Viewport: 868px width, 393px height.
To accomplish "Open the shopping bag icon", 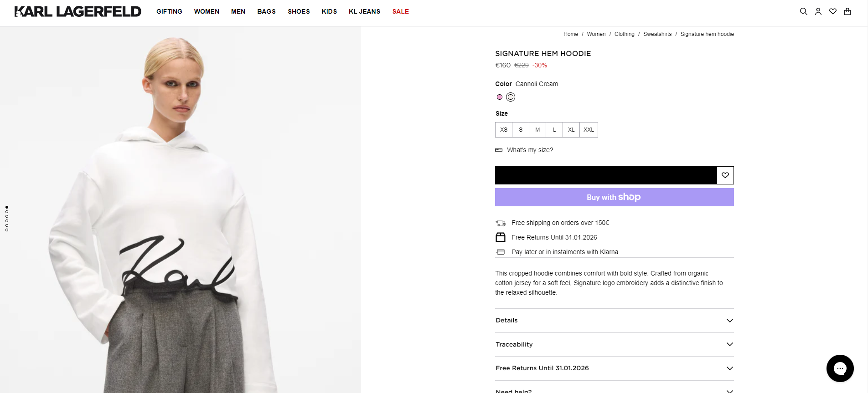I will click(847, 11).
